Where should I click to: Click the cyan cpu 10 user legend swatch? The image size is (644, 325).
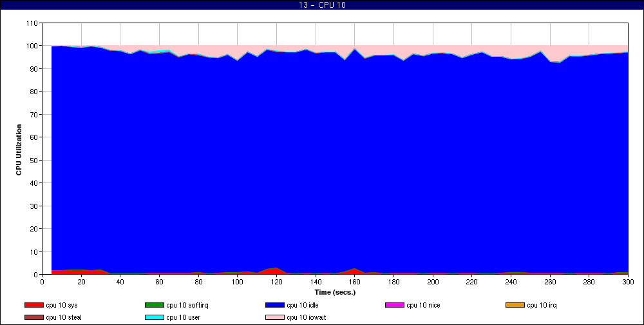(155, 318)
